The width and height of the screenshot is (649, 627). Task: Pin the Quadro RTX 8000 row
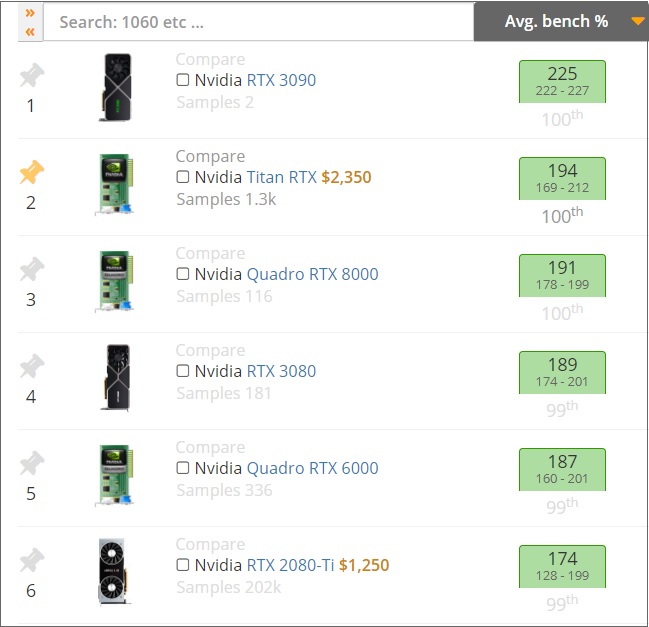click(31, 269)
